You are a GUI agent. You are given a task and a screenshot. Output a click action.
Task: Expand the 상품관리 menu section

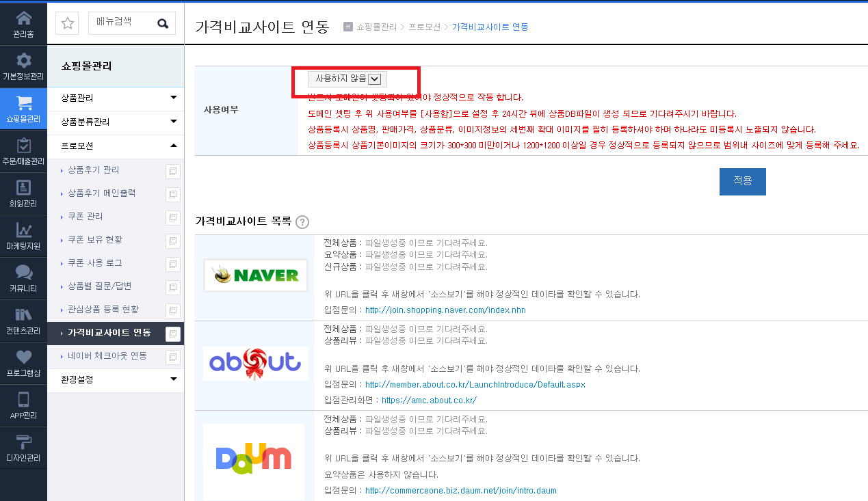tap(116, 98)
